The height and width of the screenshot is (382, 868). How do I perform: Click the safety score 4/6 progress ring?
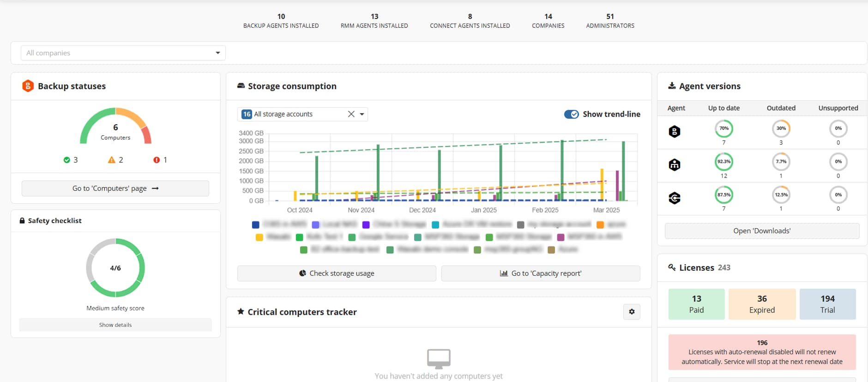tap(115, 268)
